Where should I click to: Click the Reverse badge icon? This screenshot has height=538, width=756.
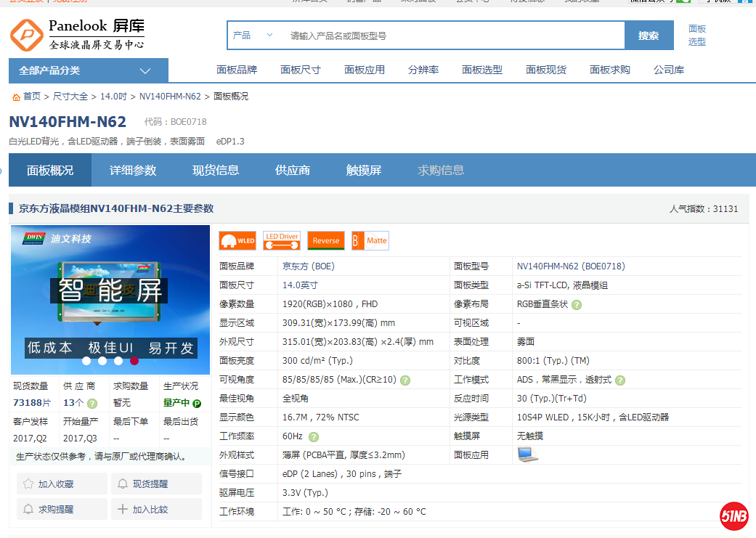(325, 240)
